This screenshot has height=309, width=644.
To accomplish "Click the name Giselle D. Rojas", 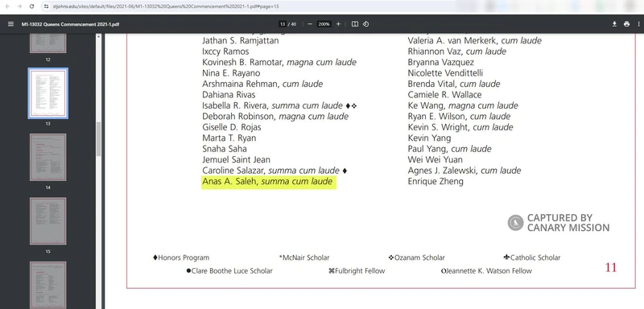I will (x=232, y=127).
